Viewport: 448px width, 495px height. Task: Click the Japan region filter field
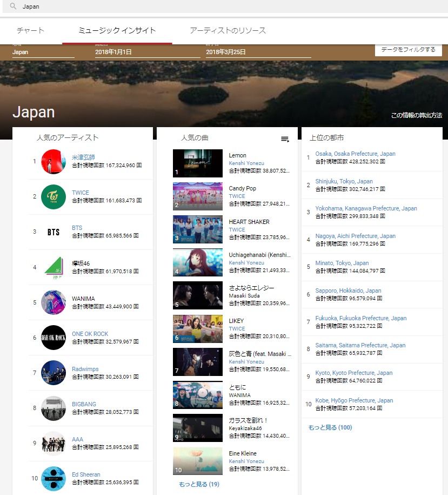pos(43,52)
